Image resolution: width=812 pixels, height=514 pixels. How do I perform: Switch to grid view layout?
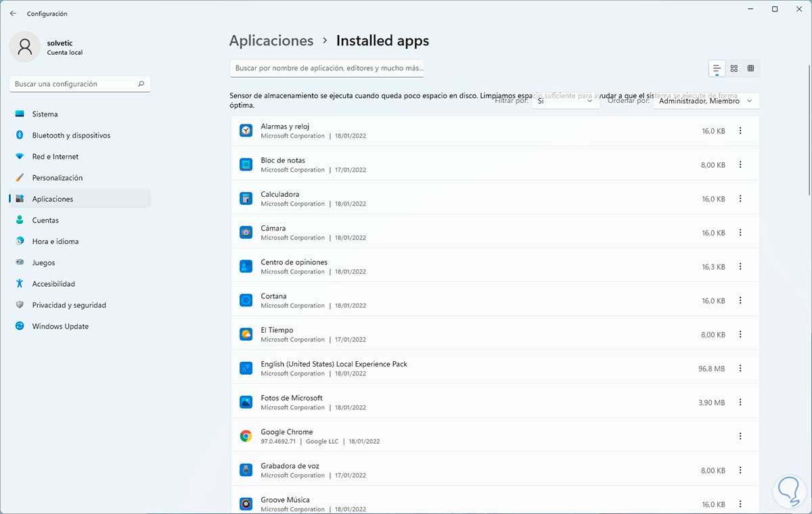734,68
